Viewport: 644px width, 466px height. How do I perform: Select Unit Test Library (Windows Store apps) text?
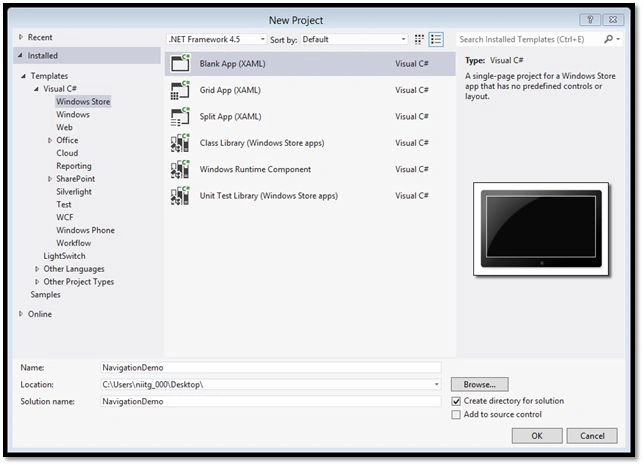click(x=269, y=196)
